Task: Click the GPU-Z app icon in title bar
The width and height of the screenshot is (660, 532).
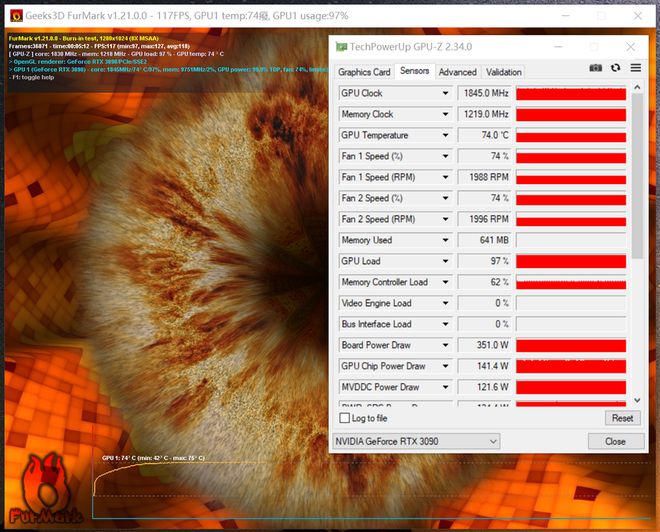Action: point(341,47)
